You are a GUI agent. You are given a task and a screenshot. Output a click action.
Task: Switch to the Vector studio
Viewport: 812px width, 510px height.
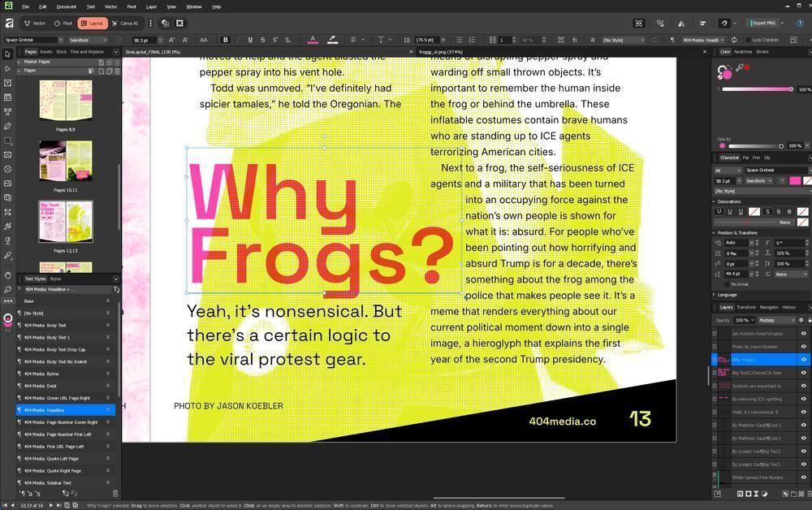coord(35,24)
